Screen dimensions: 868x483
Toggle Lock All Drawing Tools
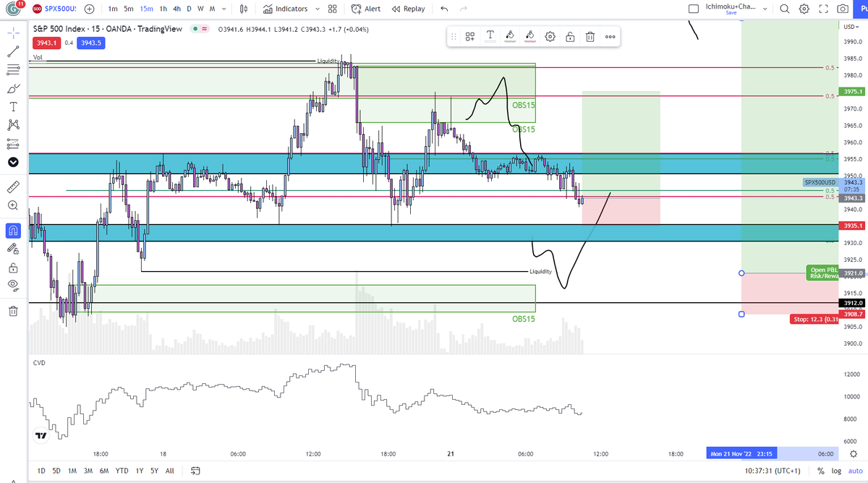click(x=13, y=268)
